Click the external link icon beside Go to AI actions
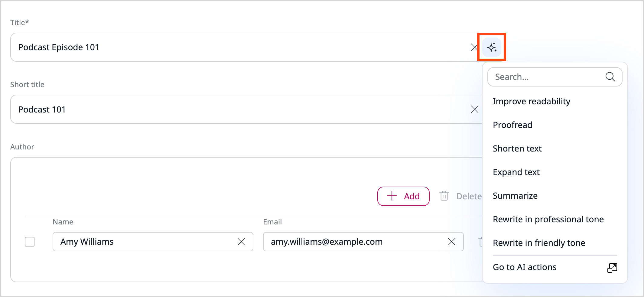 [612, 268]
